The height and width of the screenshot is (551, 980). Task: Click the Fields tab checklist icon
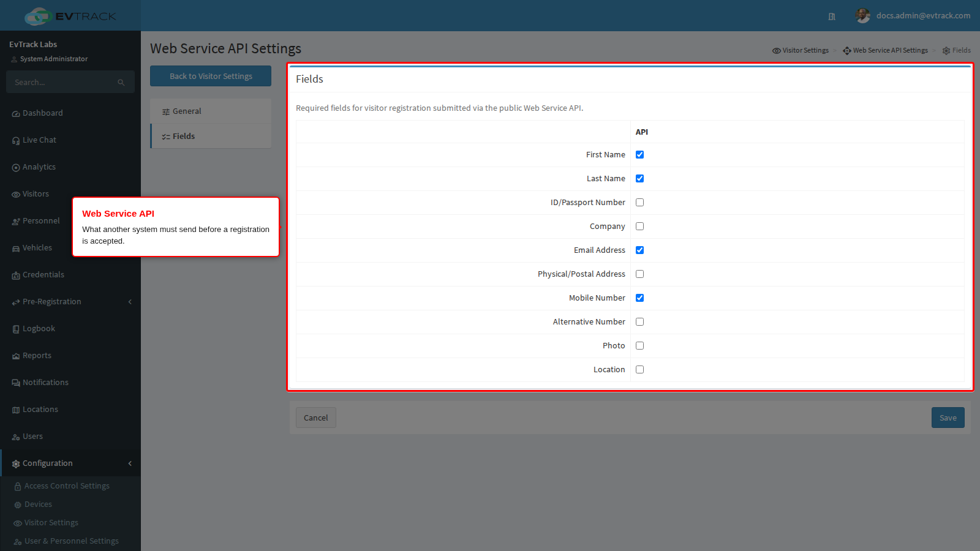coord(166,137)
